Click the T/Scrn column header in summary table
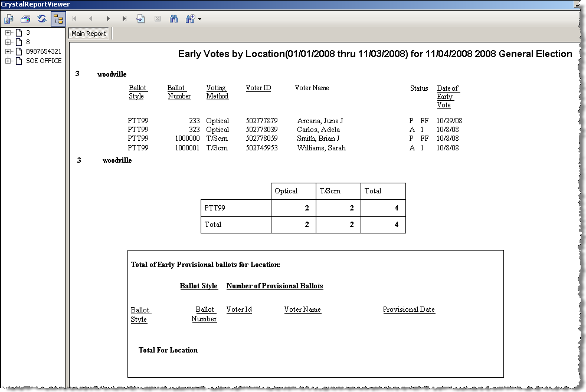This screenshot has width=586, height=392. [330, 191]
